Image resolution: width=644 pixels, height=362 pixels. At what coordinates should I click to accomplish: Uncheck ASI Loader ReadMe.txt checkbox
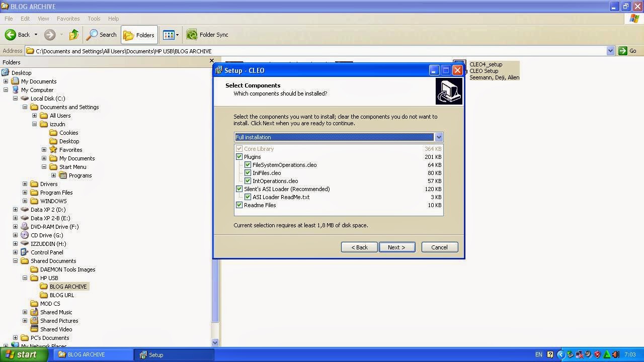(248, 197)
